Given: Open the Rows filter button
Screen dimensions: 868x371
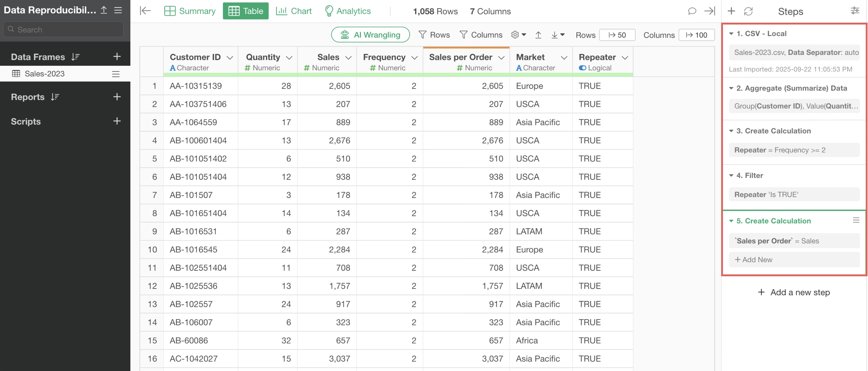Looking at the screenshot, I should [434, 35].
